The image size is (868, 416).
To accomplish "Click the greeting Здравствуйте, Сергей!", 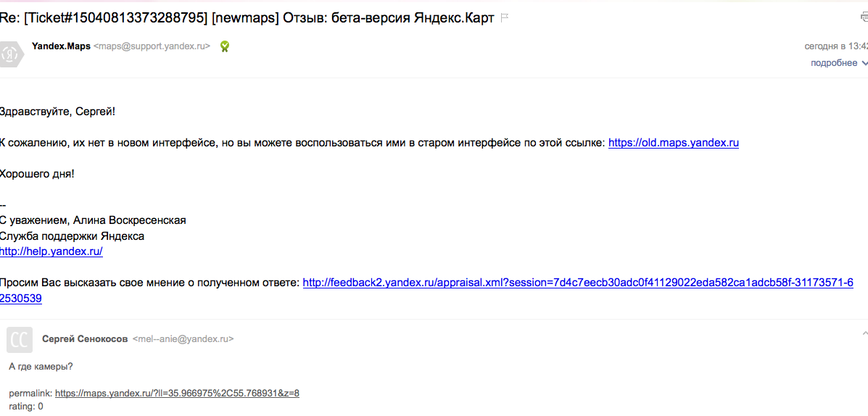I will click(57, 112).
